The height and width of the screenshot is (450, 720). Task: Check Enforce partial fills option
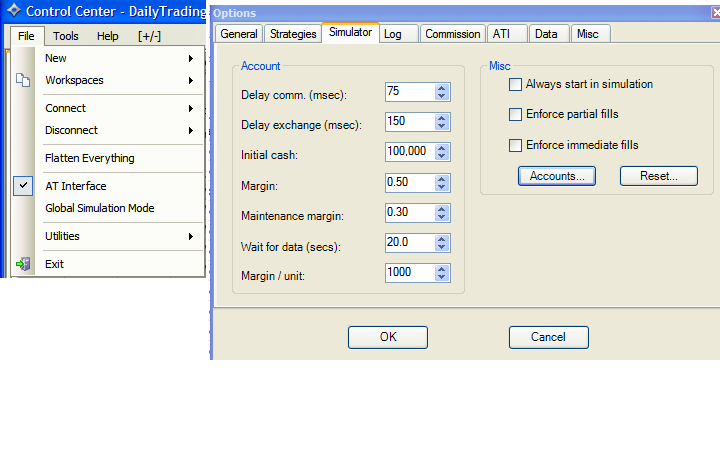515,114
